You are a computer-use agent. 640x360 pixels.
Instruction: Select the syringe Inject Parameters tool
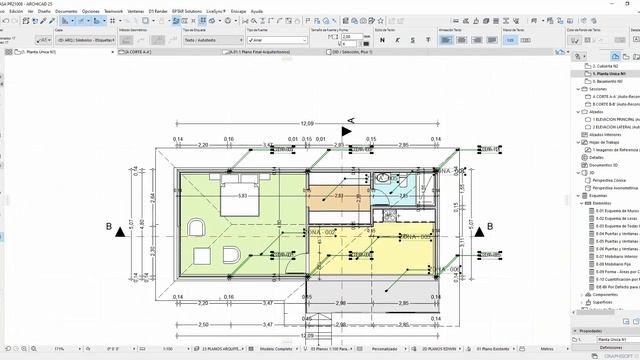point(52,21)
